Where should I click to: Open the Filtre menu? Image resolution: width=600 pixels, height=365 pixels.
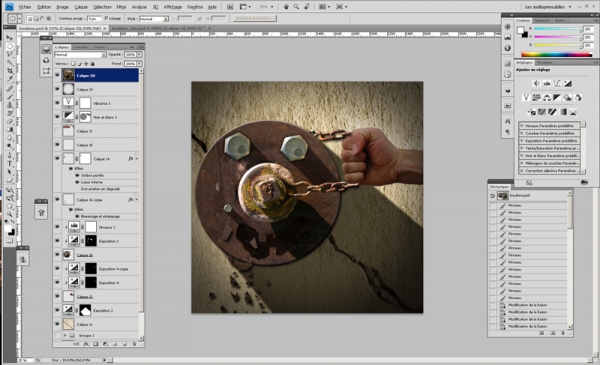pos(121,7)
